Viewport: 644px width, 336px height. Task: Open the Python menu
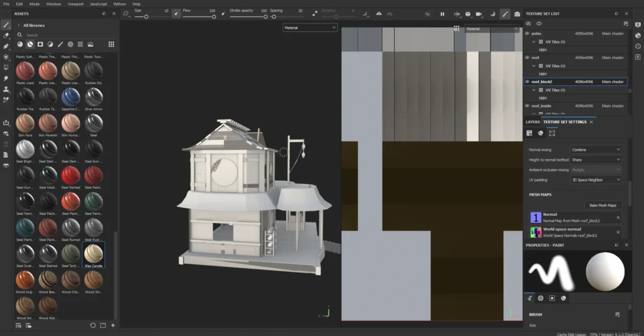[119, 4]
